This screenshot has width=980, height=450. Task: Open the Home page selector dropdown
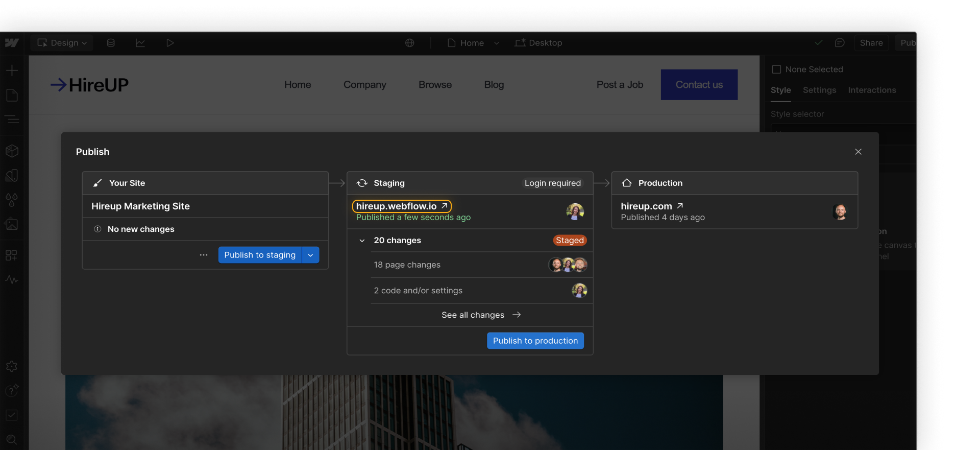[x=473, y=43]
